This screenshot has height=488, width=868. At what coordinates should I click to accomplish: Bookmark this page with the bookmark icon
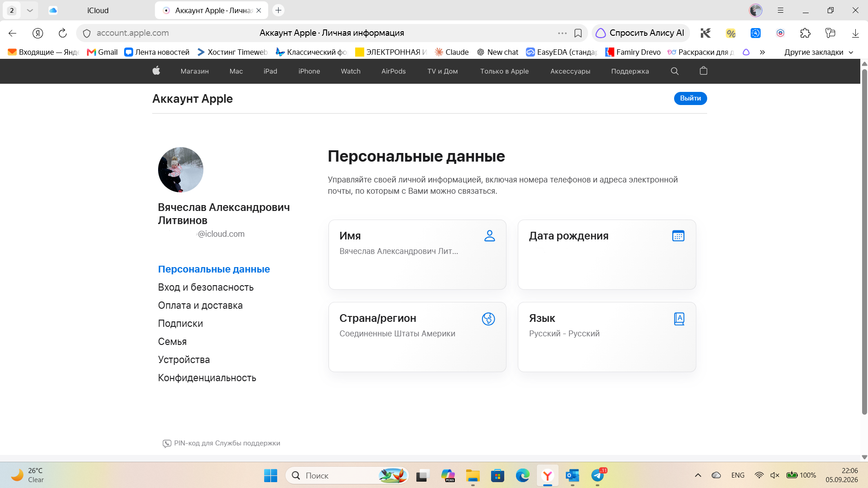point(578,33)
